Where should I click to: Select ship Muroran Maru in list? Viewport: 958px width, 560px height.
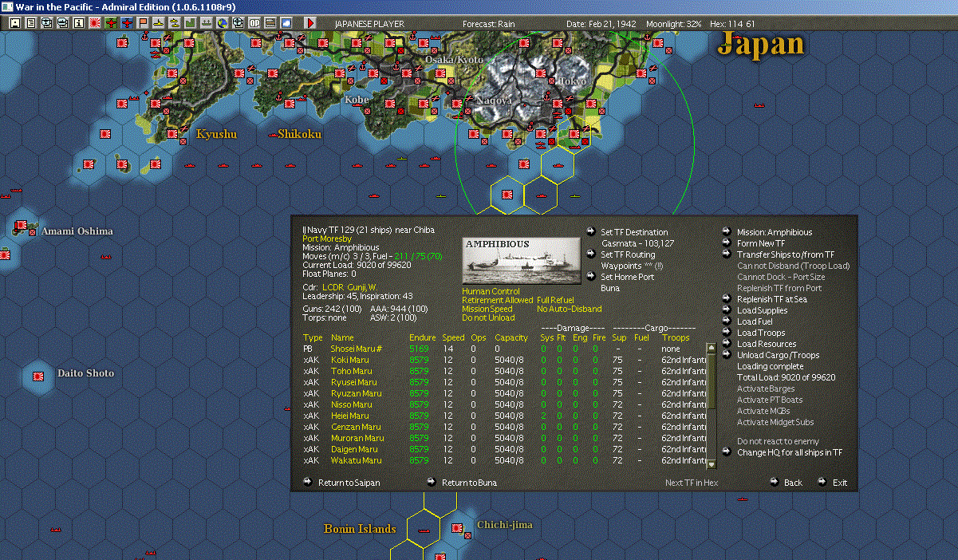[x=357, y=438]
